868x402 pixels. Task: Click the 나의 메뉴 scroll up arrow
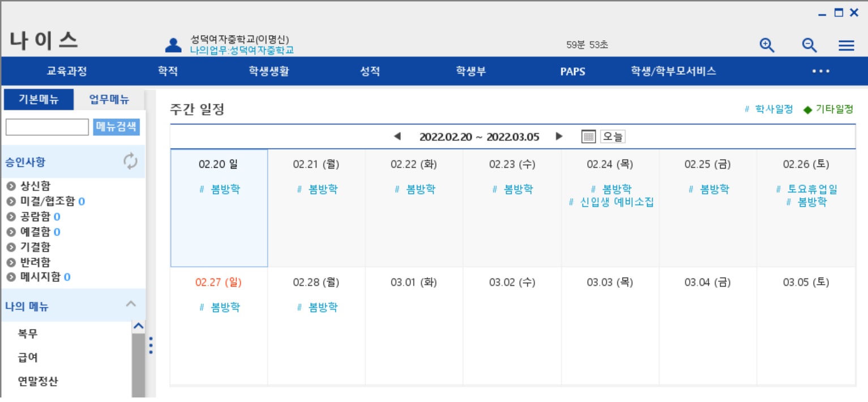tap(138, 326)
